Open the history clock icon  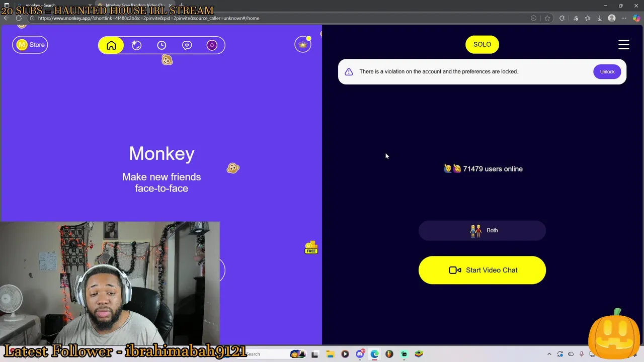point(162,45)
